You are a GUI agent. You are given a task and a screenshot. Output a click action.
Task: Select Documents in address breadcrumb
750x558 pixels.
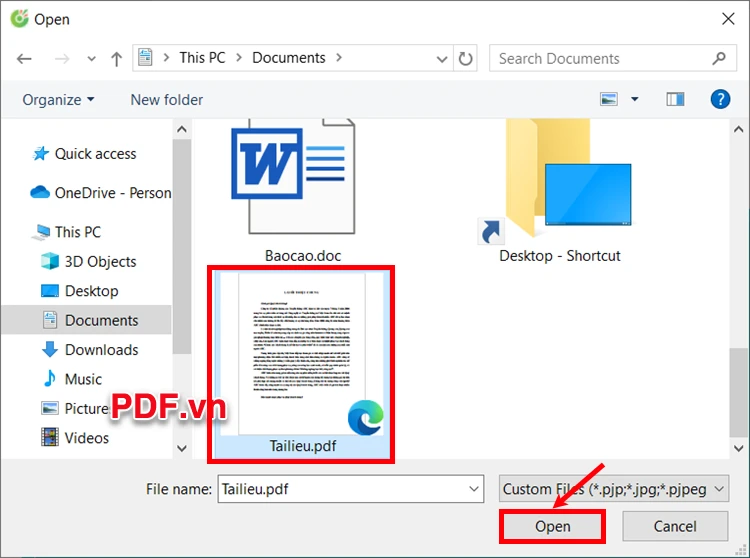(x=289, y=58)
